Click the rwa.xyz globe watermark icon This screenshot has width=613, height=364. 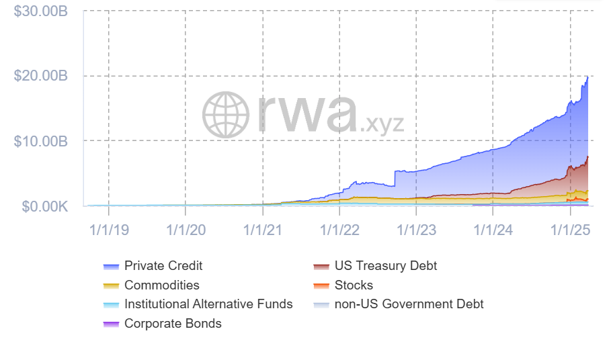(x=226, y=115)
